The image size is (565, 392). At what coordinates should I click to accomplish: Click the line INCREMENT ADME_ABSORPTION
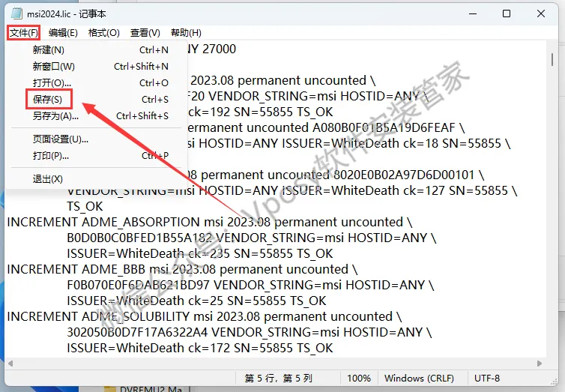pos(209,222)
